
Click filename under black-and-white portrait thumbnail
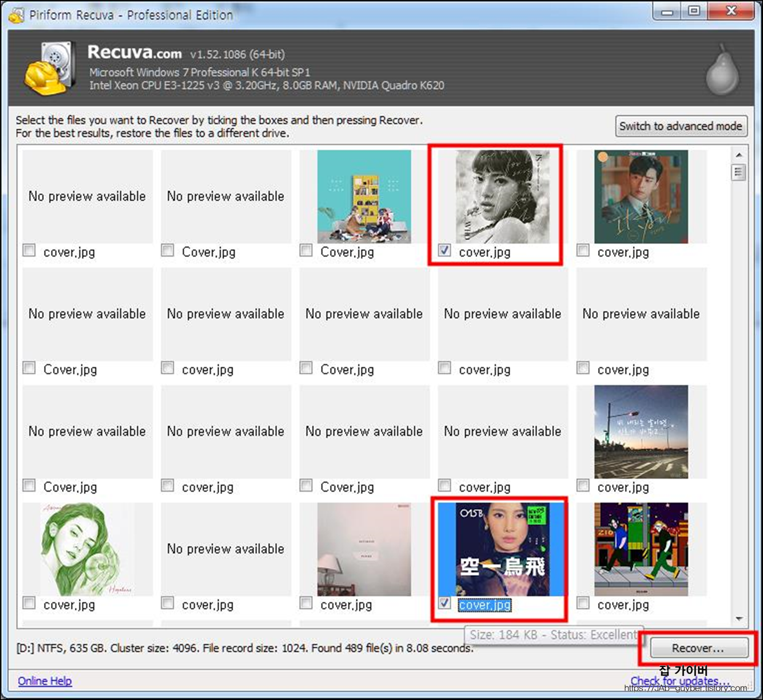(485, 252)
